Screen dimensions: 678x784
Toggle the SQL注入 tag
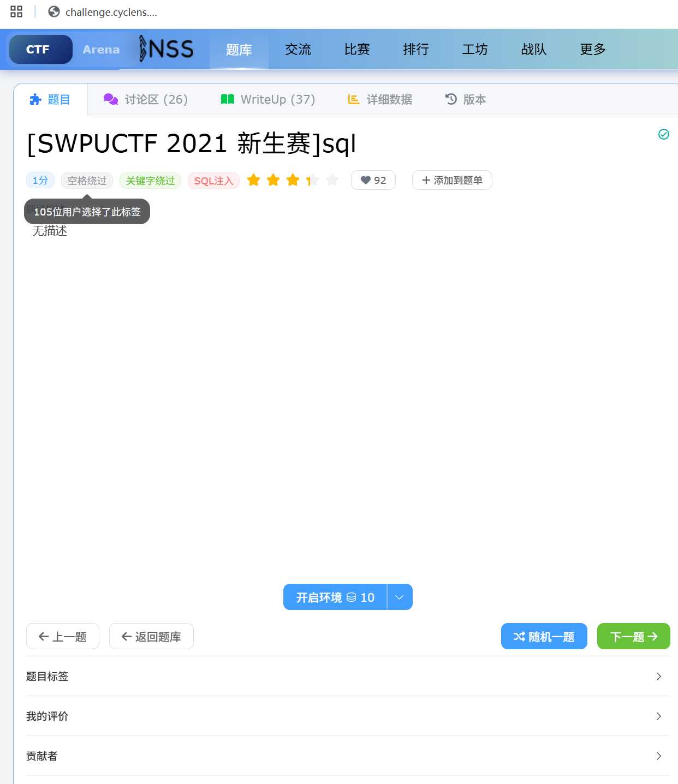(213, 181)
